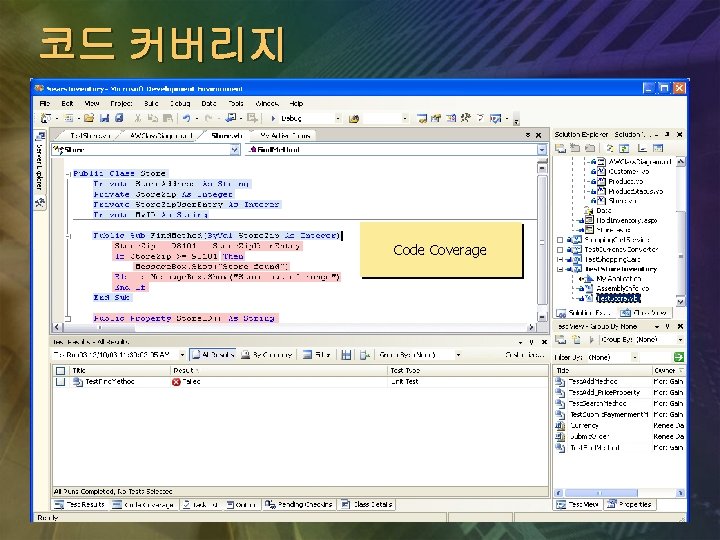Click the Properties icon in Solution Explorer toolbar
This screenshot has height=540, width=720.
tap(658, 148)
